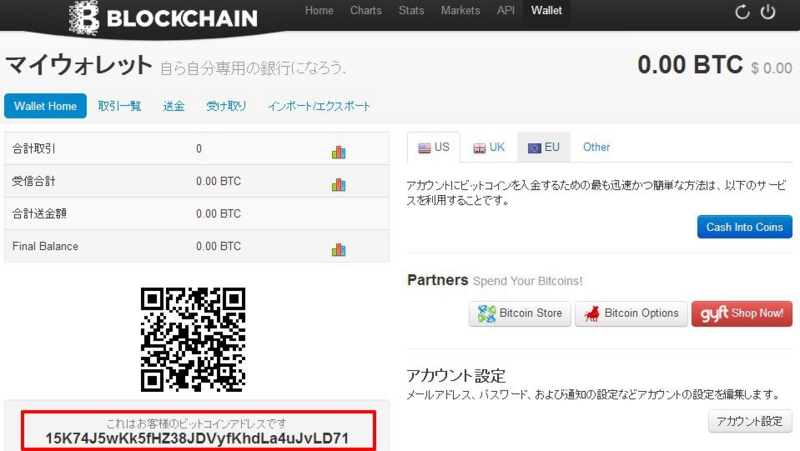Screen dimensions: 800x451
Task: Click the 0.00 BTC value beside 受信合計
Action: click(218, 181)
